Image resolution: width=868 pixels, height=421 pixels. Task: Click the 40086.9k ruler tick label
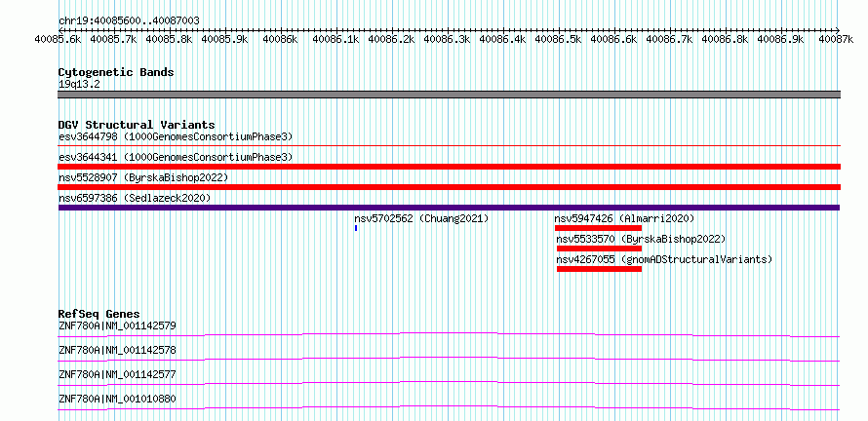tap(780, 39)
